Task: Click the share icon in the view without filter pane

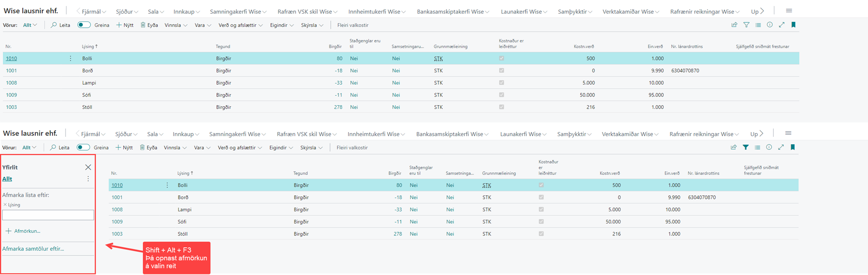Action: coord(734,25)
